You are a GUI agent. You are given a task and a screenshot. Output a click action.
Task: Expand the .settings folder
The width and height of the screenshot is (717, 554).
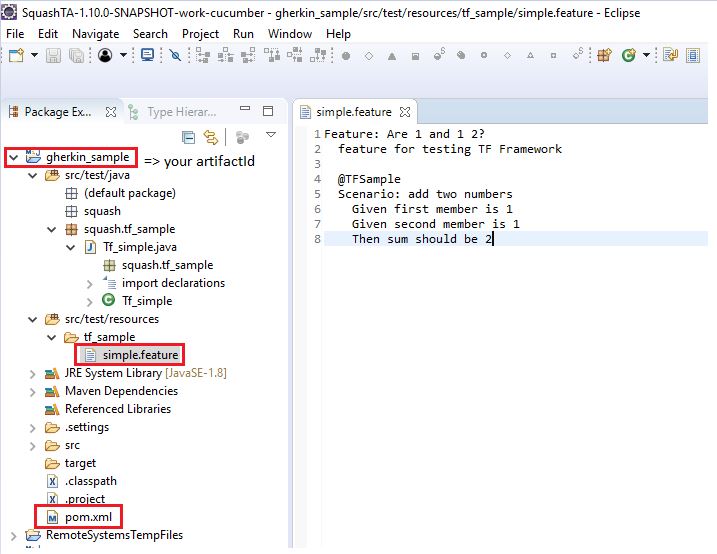(x=32, y=428)
